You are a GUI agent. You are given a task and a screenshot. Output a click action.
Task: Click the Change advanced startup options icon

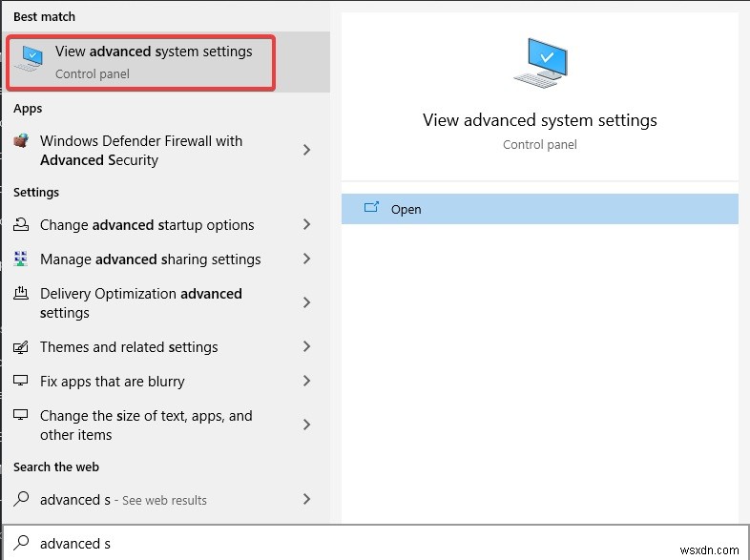click(21, 225)
